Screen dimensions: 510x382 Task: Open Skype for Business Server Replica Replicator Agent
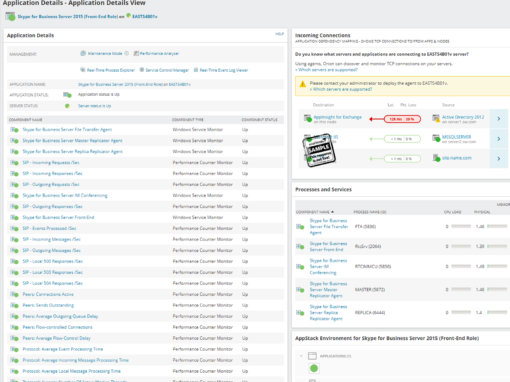[x=72, y=152]
